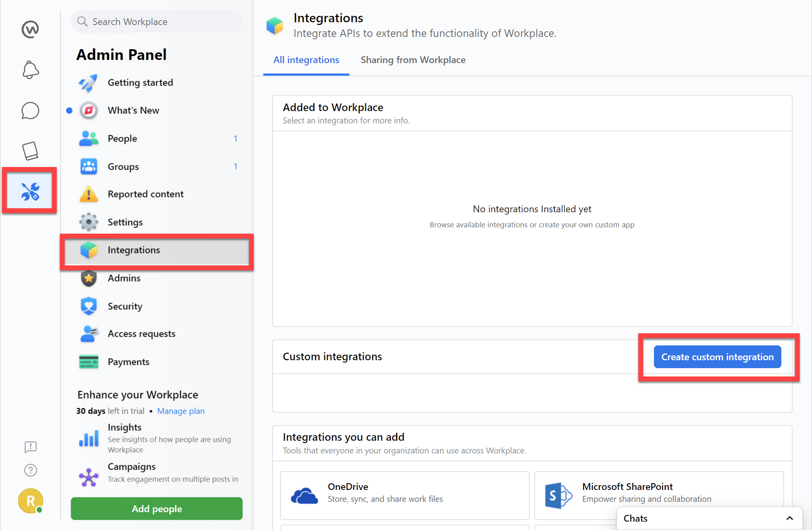Open Security section

(157, 306)
